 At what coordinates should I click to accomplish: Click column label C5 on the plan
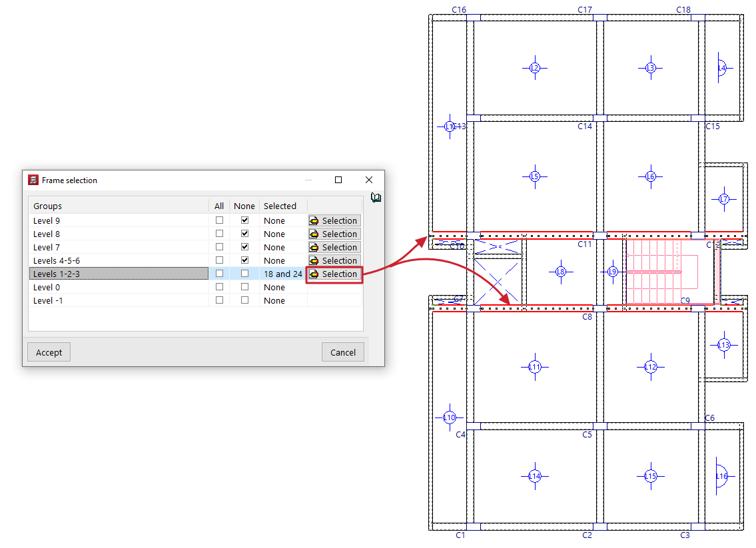(x=587, y=434)
